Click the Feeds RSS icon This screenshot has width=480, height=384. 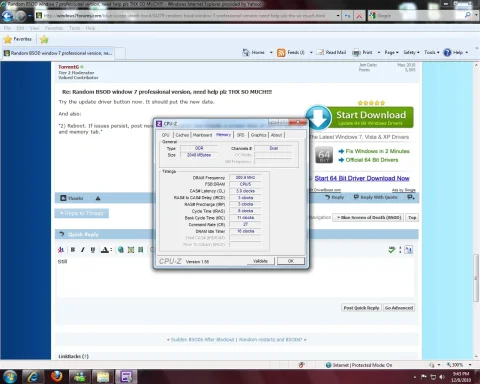pos(281,53)
